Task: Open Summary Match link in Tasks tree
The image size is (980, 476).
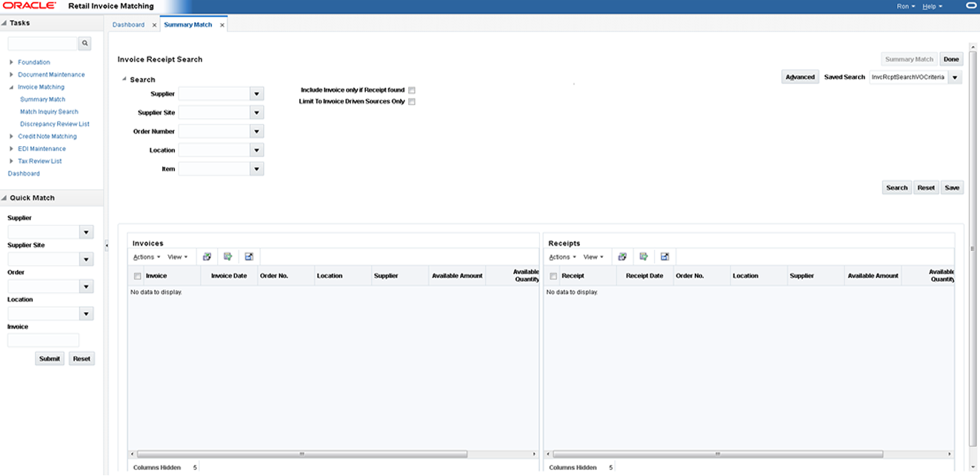Action: click(43, 99)
